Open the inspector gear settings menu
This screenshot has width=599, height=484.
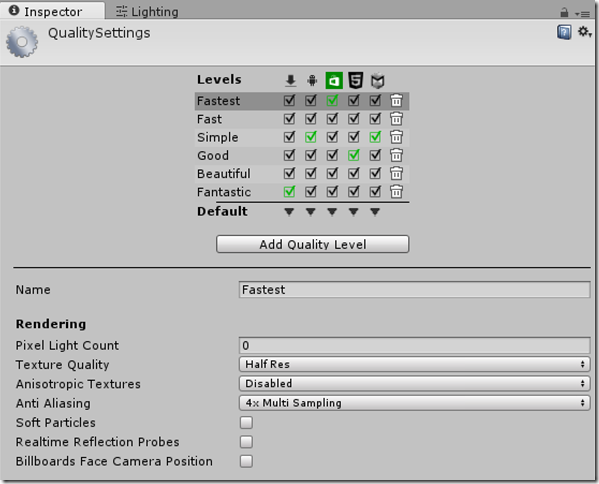click(584, 32)
